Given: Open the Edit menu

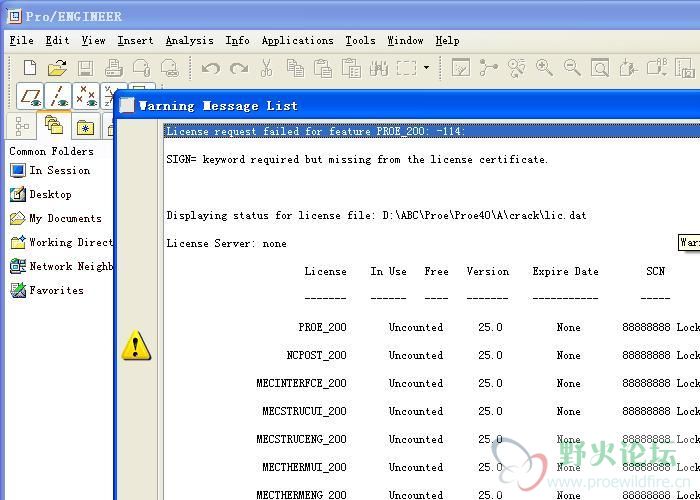Looking at the screenshot, I should coord(57,41).
